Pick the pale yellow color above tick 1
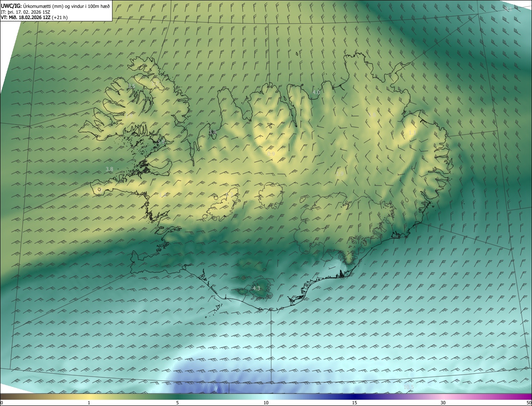This screenshot has height=406, width=532. click(x=89, y=396)
